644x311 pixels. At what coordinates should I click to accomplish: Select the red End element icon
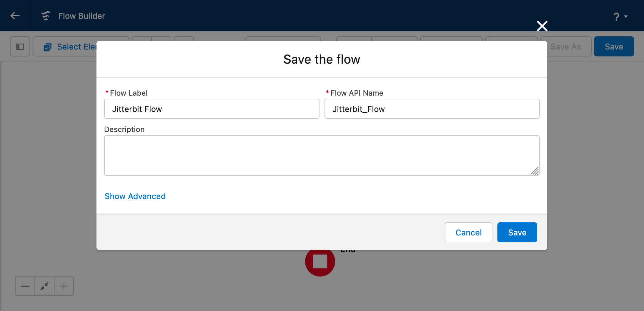click(x=320, y=263)
